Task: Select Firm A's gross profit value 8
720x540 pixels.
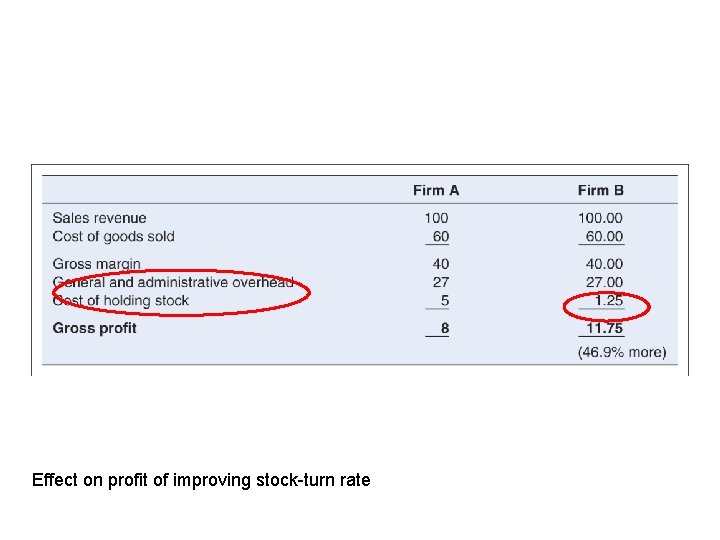Action: click(444, 328)
